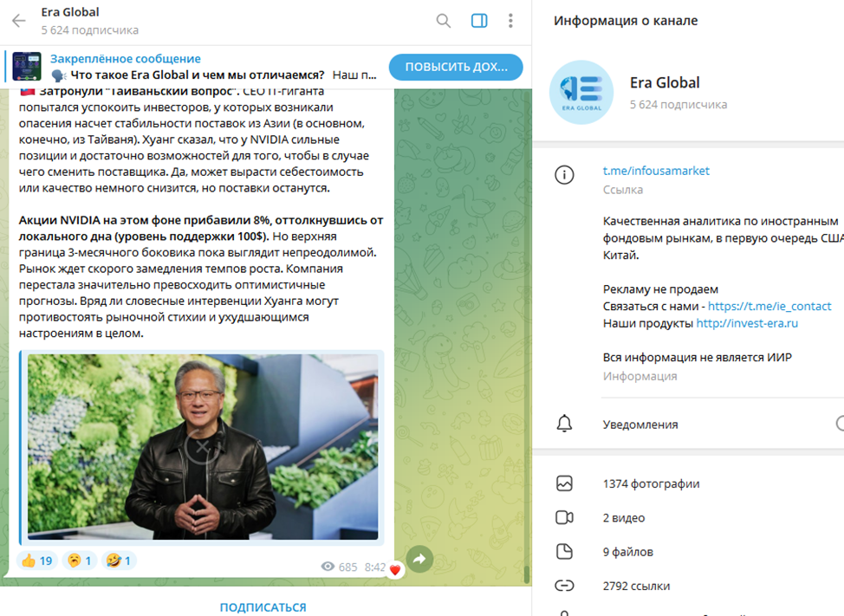Click the red heart quick reaction
844x616 pixels.
[x=395, y=570]
